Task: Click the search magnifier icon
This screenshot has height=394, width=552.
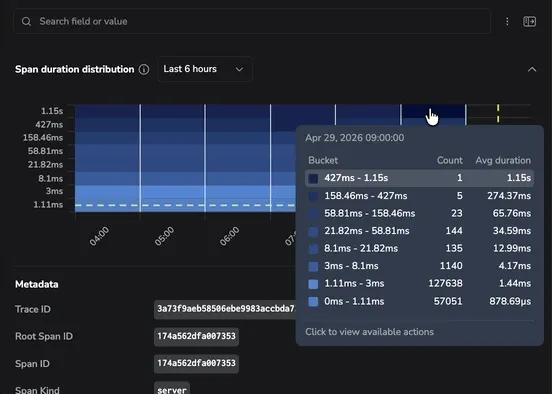Action: (26, 21)
